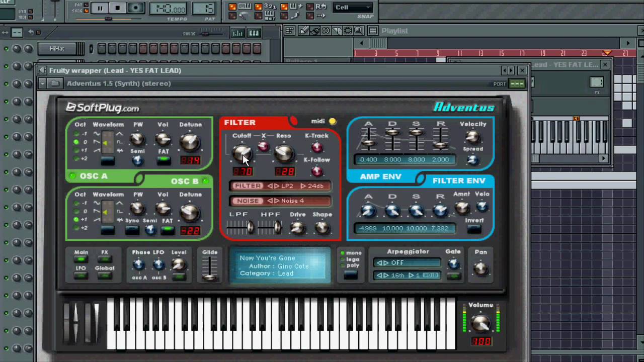This screenshot has height=362, width=644.
Task: Click the NOISE label button
Action: 248,201
